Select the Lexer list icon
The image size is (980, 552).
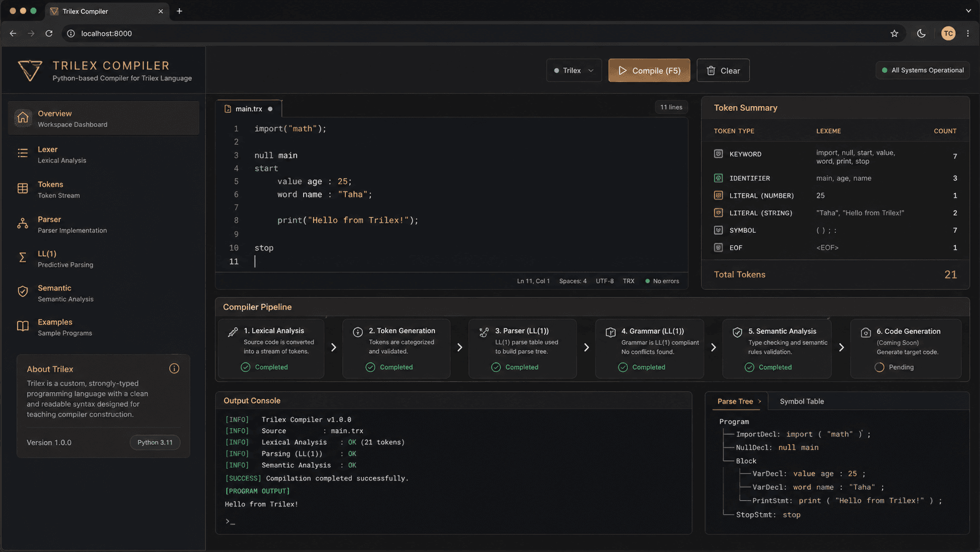coord(23,153)
